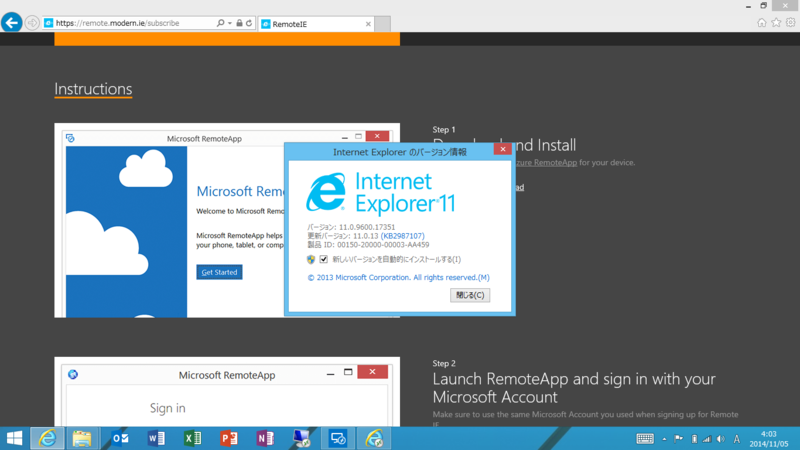Screen dimensions: 800x450
Task: Launch Excel from the taskbar
Action: (x=192, y=438)
